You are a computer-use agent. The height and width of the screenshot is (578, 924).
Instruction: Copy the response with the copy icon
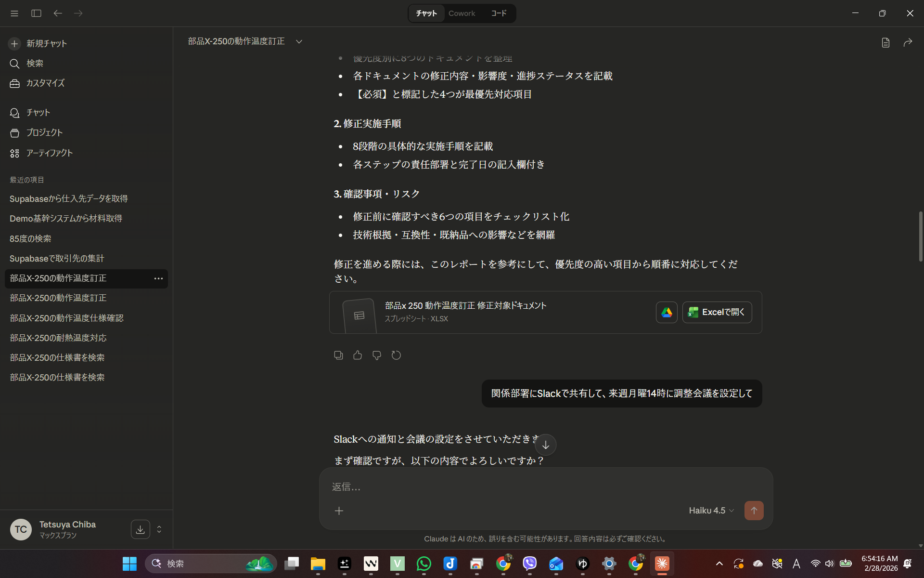338,355
